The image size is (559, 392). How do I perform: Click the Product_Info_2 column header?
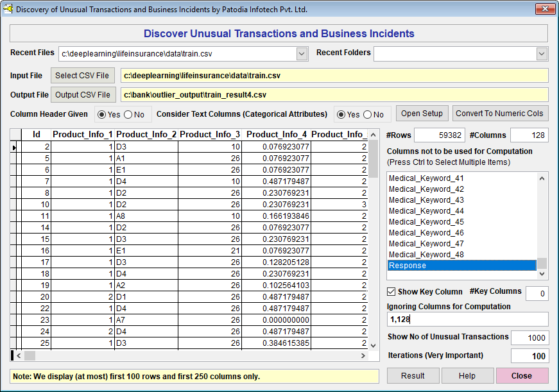(146, 135)
